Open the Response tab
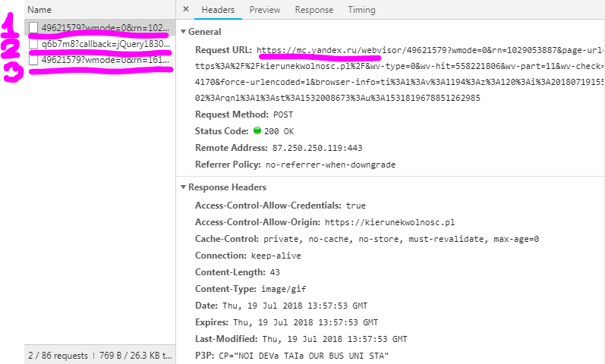 [314, 10]
